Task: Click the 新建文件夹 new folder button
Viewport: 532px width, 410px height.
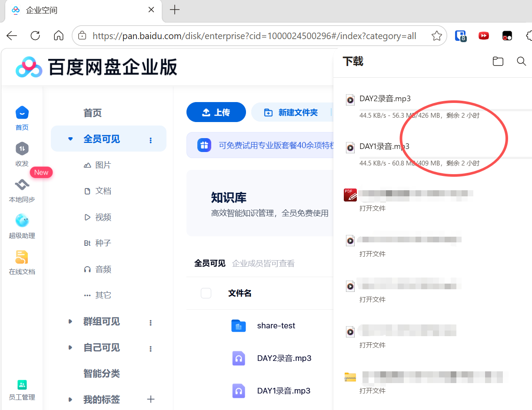Action: pyautogui.click(x=292, y=112)
